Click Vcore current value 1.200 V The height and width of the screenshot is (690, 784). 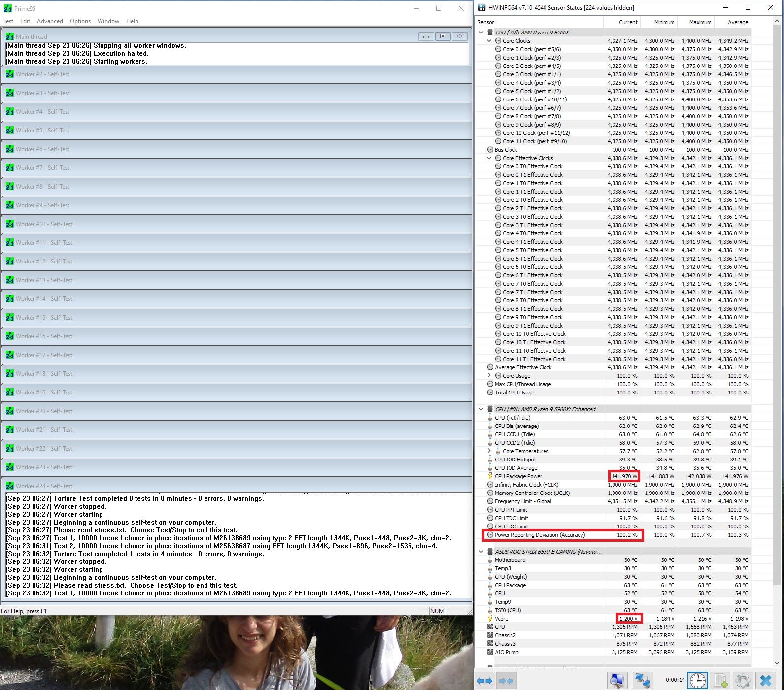[628, 619]
